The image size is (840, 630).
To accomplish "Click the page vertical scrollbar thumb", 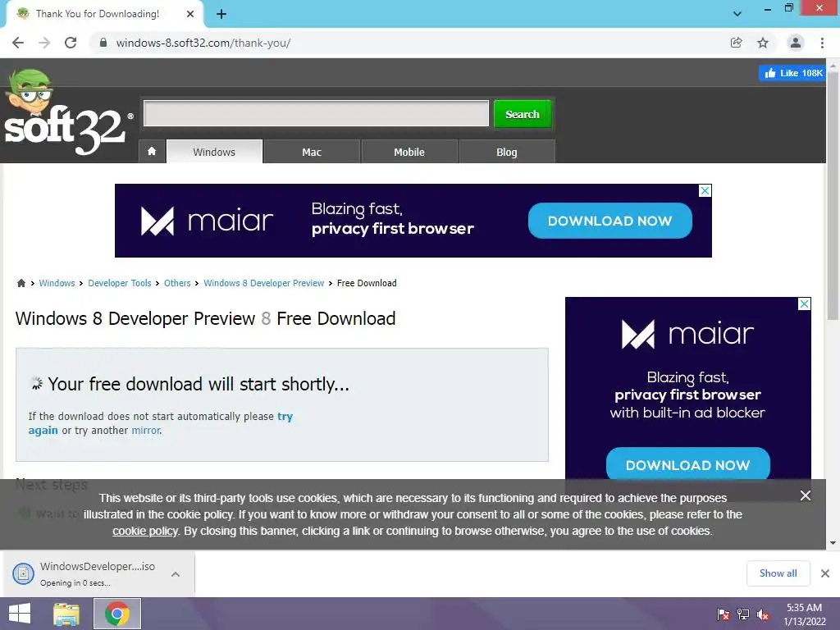I will click(x=833, y=195).
